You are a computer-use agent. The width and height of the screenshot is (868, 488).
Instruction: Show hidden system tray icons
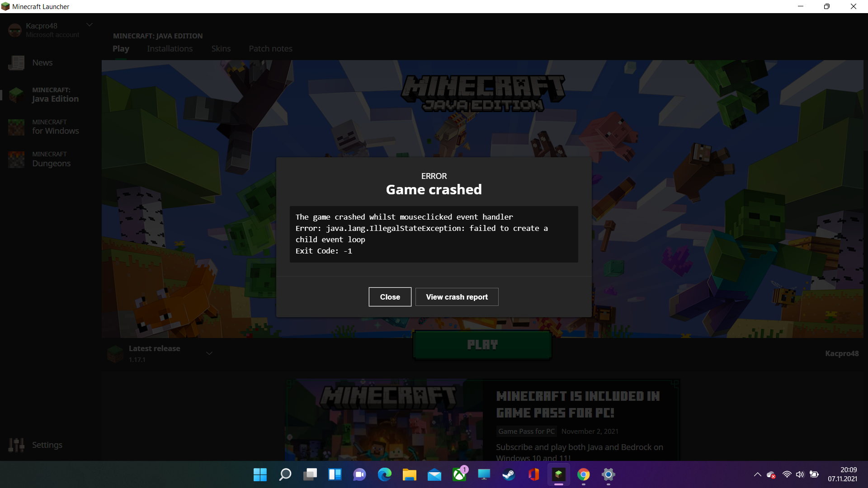(x=757, y=474)
